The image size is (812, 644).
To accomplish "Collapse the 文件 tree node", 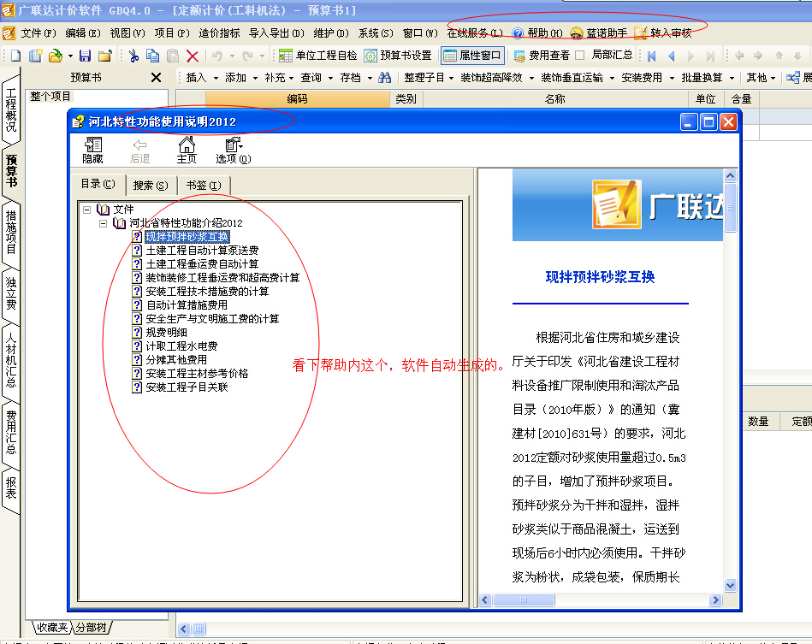I will click(x=87, y=210).
